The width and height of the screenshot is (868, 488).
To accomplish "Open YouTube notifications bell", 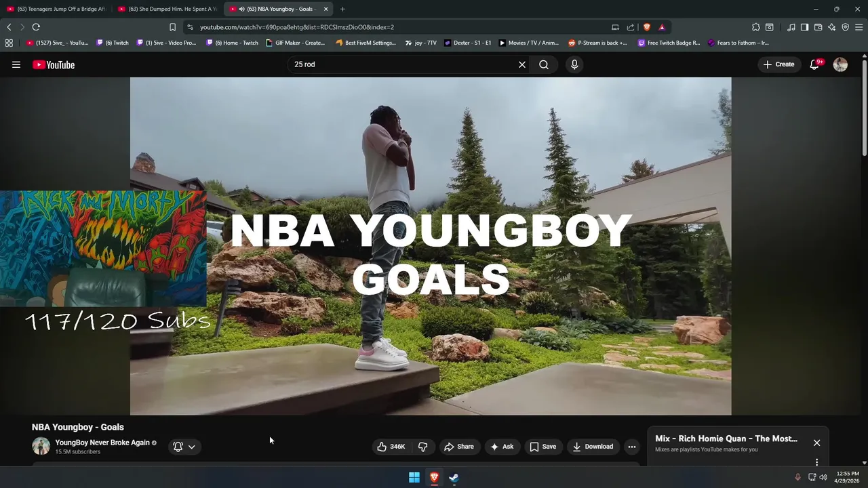I will [x=814, y=64].
